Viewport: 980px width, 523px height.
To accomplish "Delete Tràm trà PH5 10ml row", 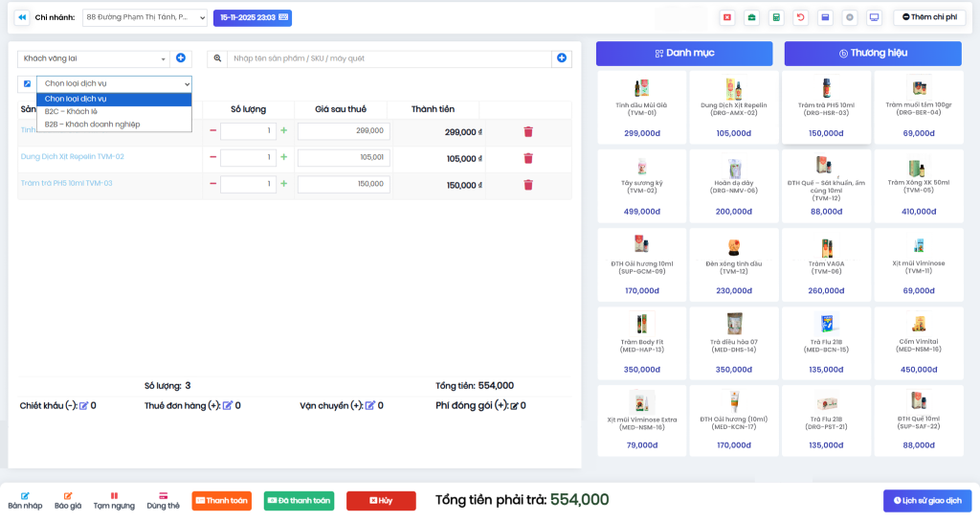I will coord(528,185).
